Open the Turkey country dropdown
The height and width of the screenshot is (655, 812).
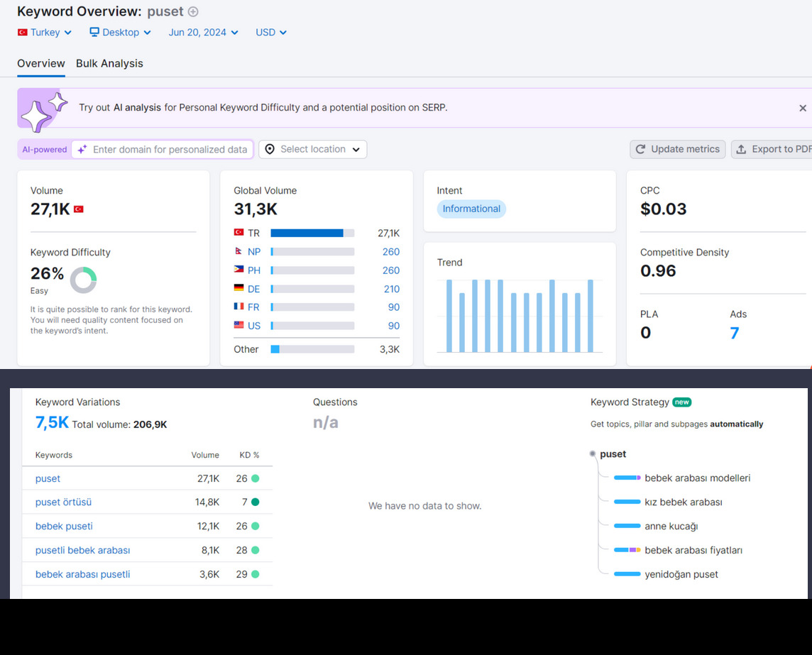[x=45, y=32]
